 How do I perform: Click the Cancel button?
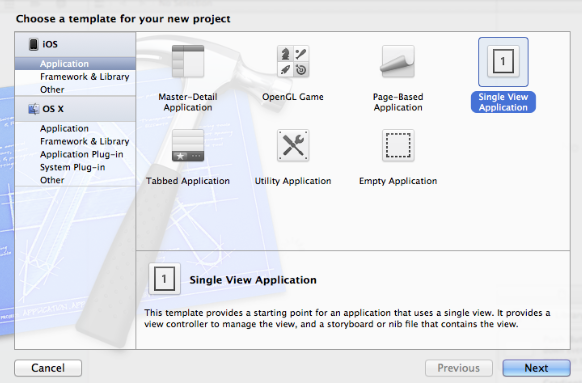[48, 368]
